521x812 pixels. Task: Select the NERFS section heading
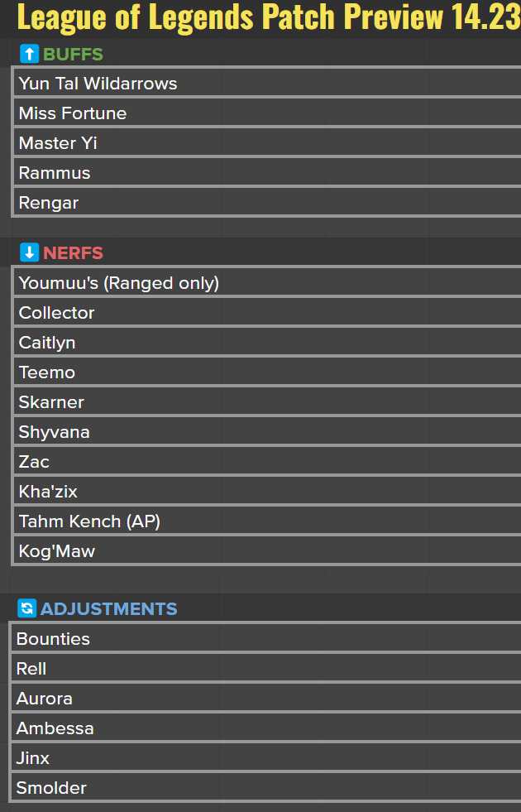point(73,253)
